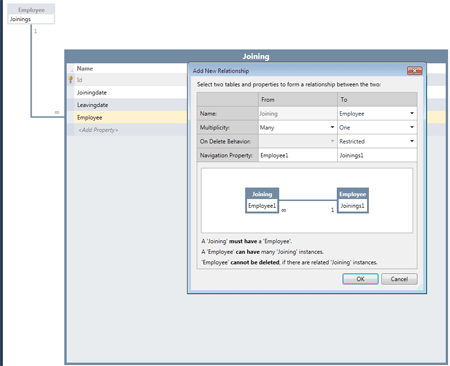Click the 'can have many Joining' description line
The width and height of the screenshot is (450, 366).
point(262,252)
